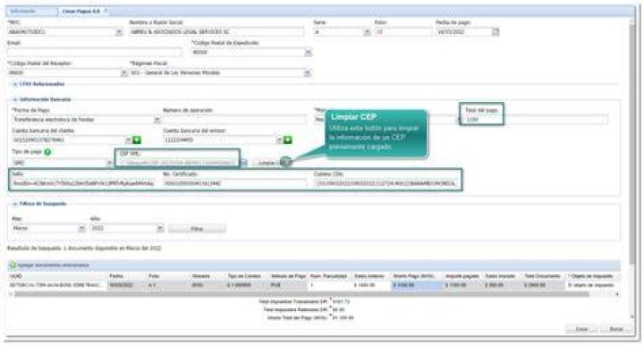Switch to the Información tab
Viewport: 644px width, 345px height.
coord(31,12)
